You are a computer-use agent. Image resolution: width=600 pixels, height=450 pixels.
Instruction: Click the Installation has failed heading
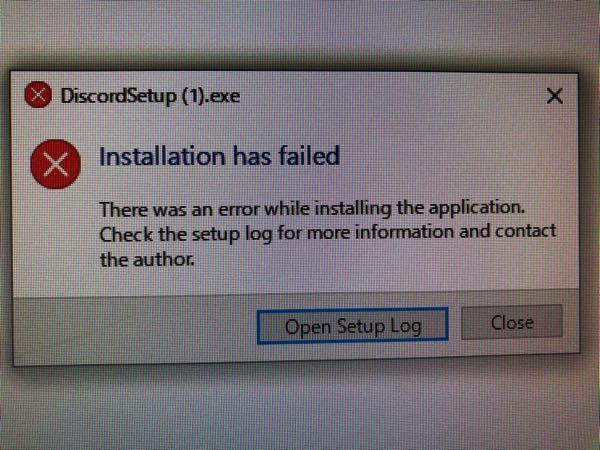pos(219,156)
